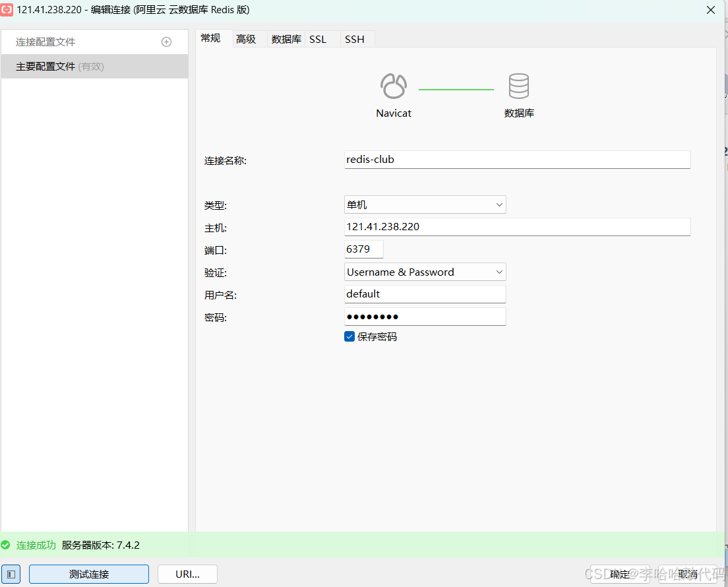Open the 类型 dropdown showing 单机
728x587 pixels.
pos(425,205)
